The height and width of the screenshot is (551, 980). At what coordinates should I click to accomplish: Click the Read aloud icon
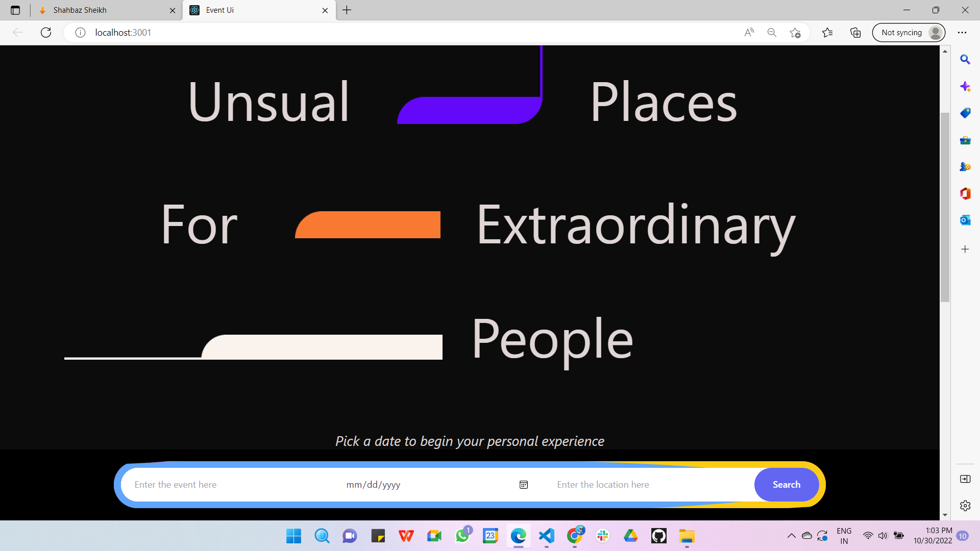pos(749,33)
